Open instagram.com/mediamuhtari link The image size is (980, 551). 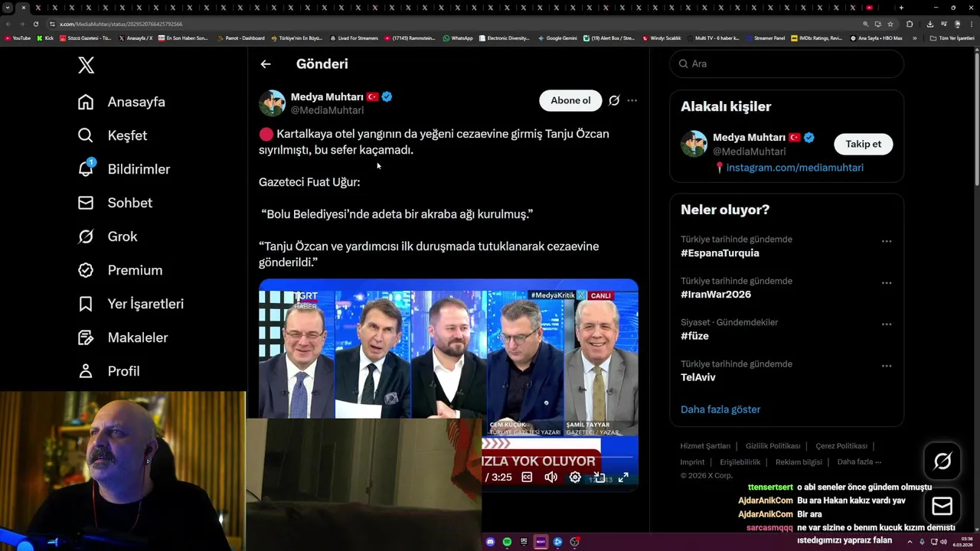pos(795,168)
